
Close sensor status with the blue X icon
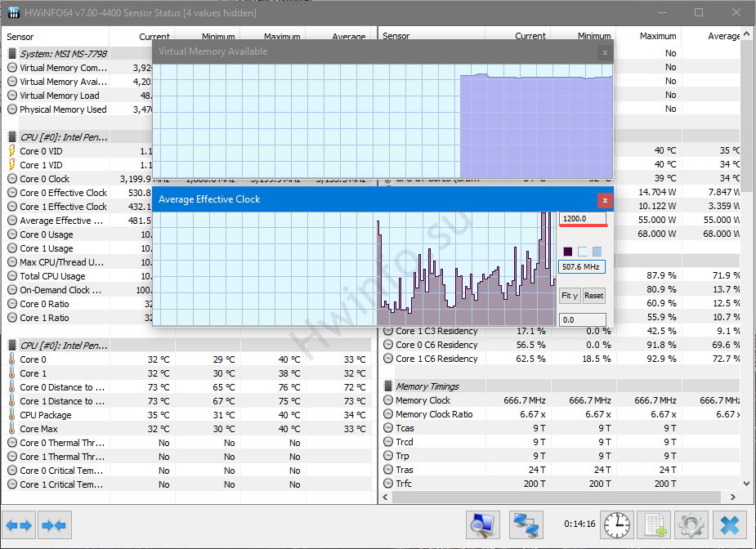(x=729, y=524)
